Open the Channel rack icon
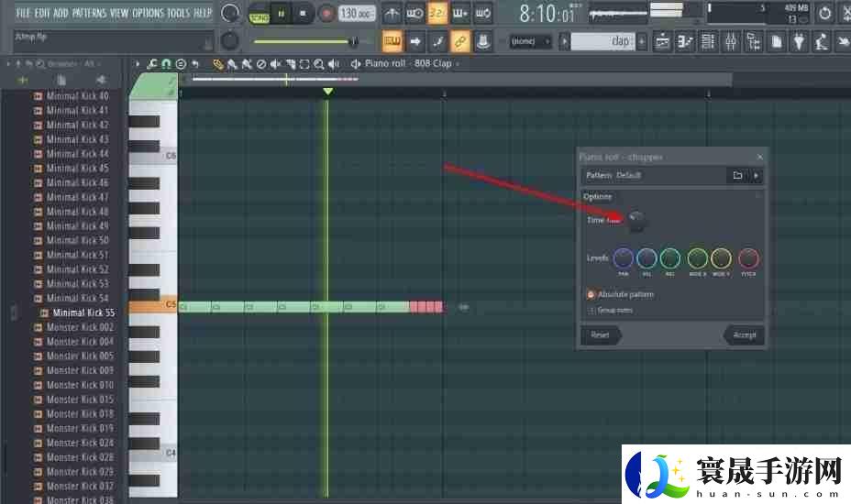 (x=708, y=41)
